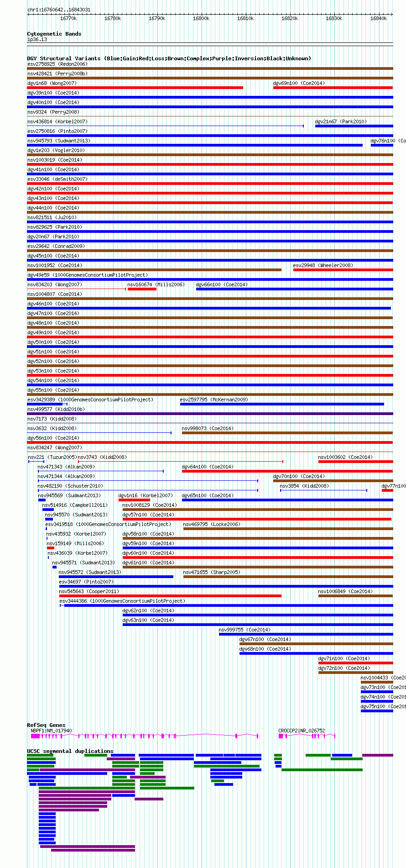Open the RefSeq Genes track title
This screenshot has width=406, height=868.
point(46,725)
